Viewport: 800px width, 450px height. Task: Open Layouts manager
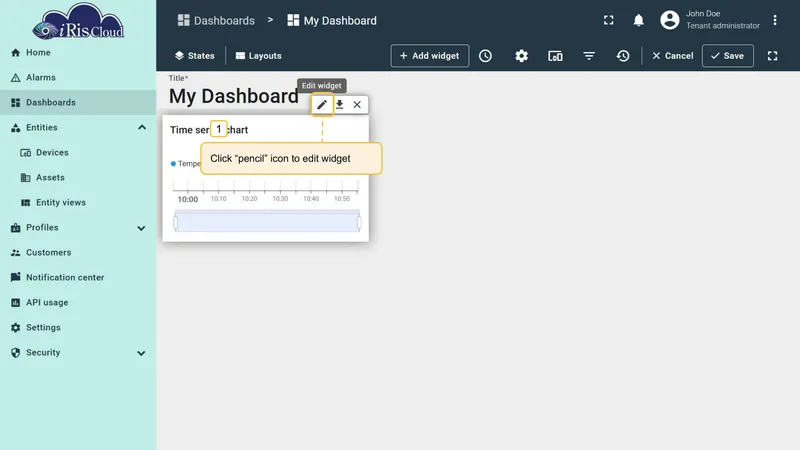[259, 56]
